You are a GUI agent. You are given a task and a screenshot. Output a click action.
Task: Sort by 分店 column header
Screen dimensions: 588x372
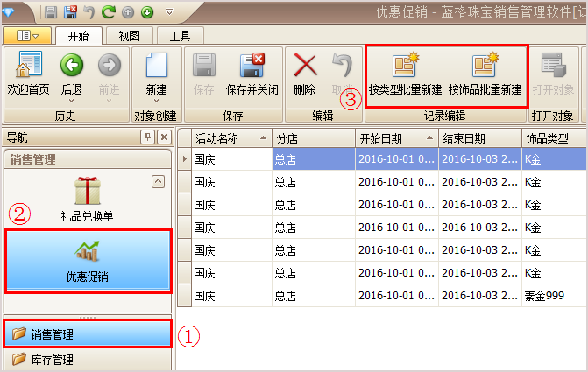(x=314, y=138)
